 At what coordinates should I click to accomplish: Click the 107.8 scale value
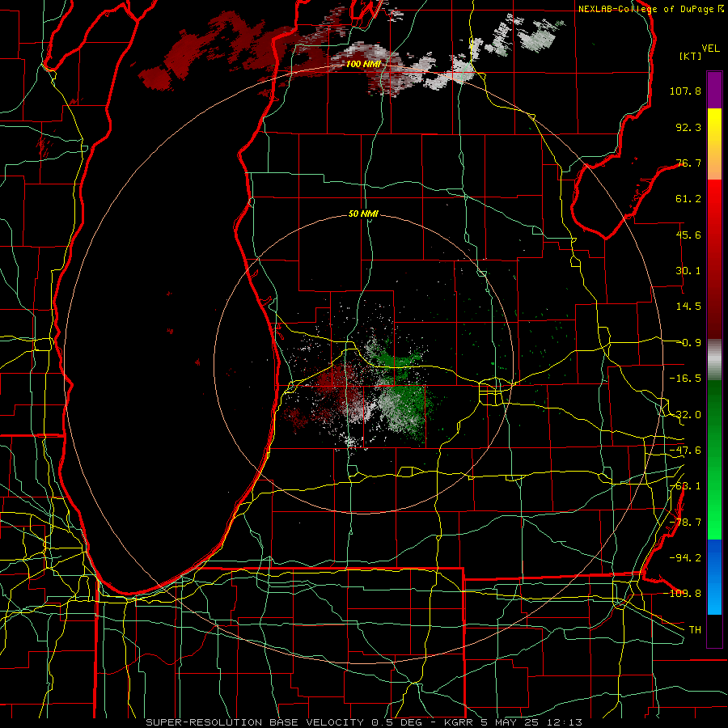coord(685,91)
